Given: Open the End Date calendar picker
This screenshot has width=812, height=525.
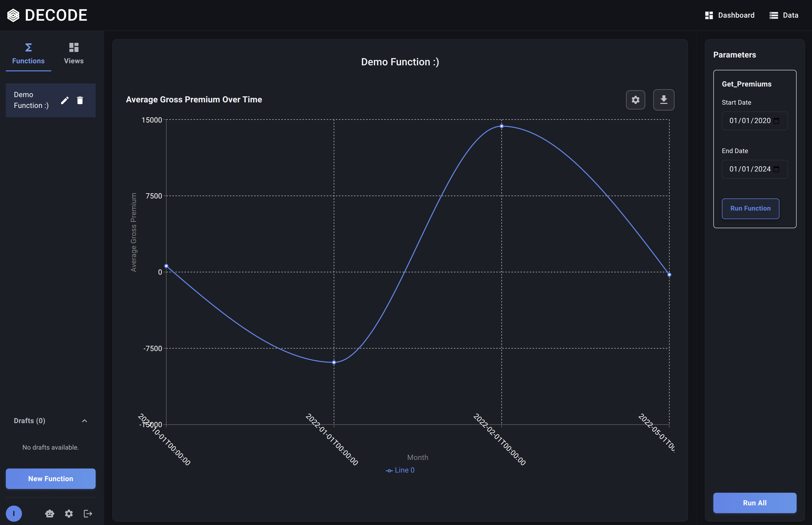Looking at the screenshot, I should (776, 169).
